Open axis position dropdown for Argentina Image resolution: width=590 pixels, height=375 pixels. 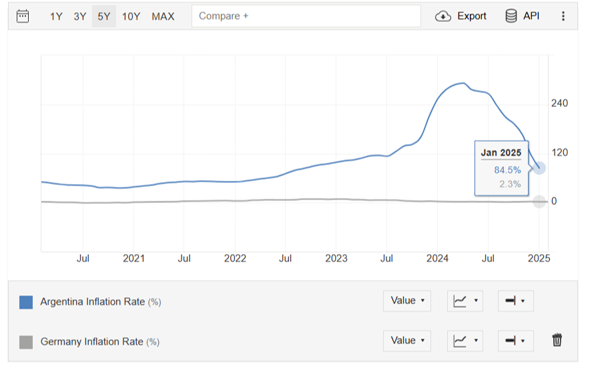(515, 301)
